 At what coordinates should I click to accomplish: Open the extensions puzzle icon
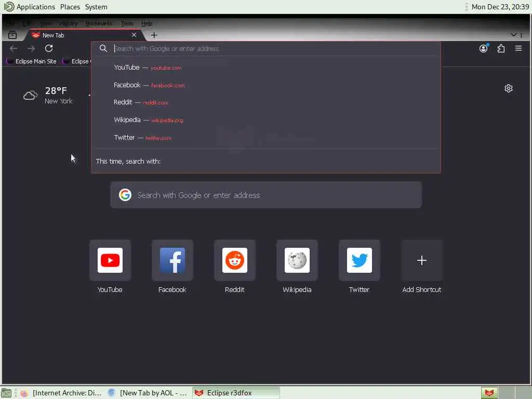501,48
